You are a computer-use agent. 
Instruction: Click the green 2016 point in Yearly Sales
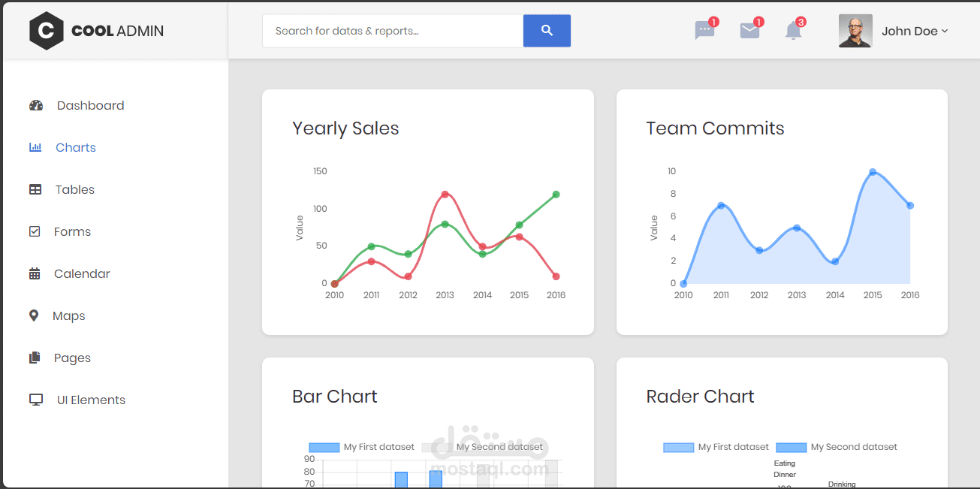[x=556, y=195]
